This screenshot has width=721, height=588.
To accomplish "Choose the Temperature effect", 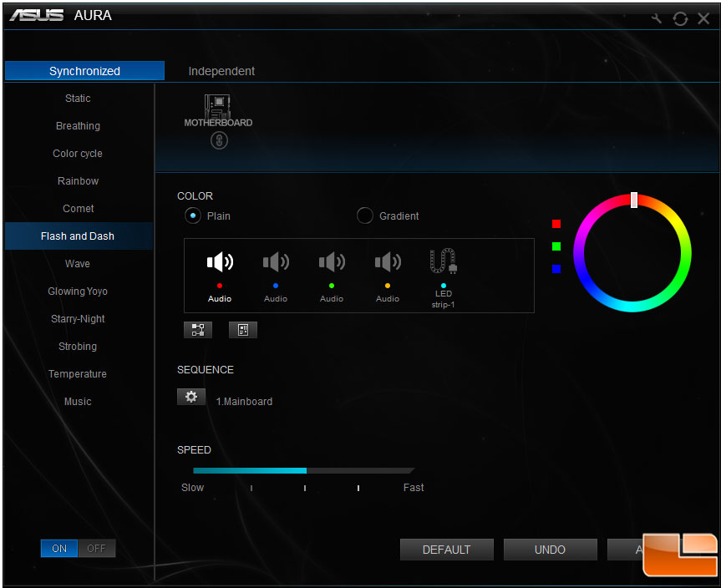I will pyautogui.click(x=78, y=374).
